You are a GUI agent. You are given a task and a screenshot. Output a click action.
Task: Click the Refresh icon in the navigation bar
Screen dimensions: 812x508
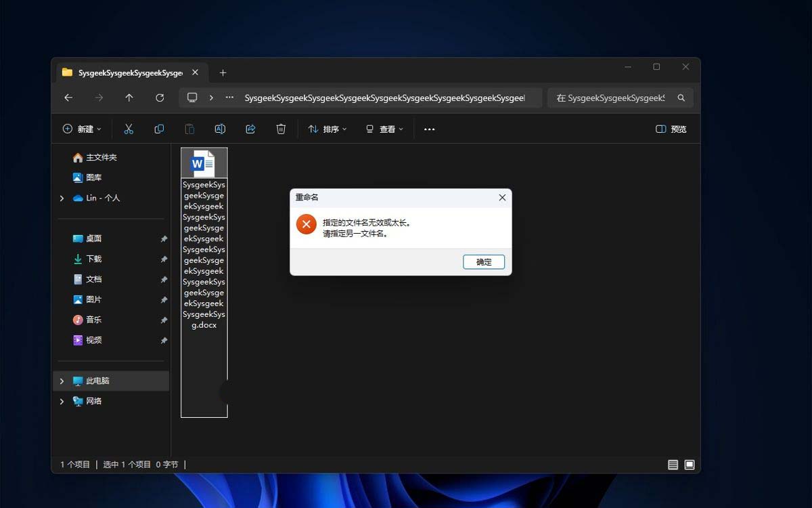pyautogui.click(x=160, y=98)
